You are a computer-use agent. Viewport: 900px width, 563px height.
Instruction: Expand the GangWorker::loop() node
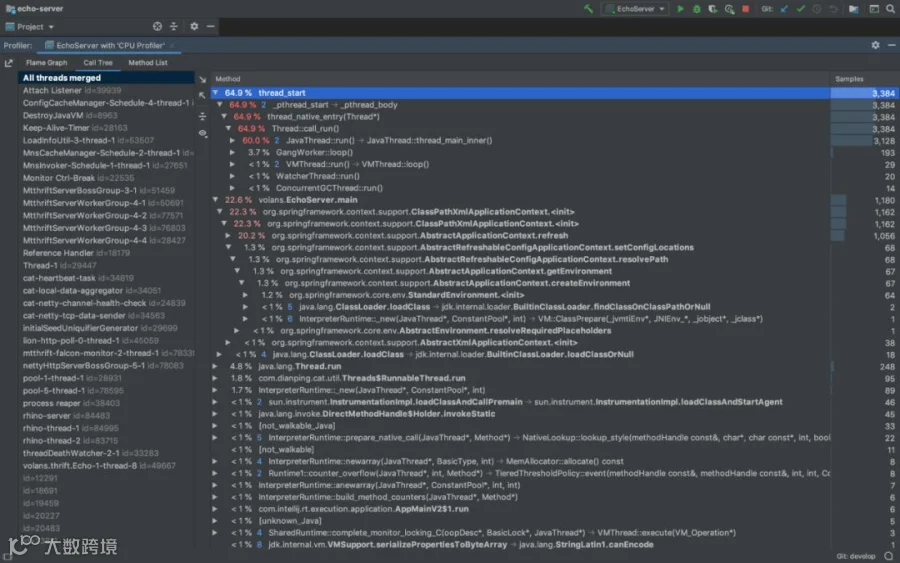232,152
